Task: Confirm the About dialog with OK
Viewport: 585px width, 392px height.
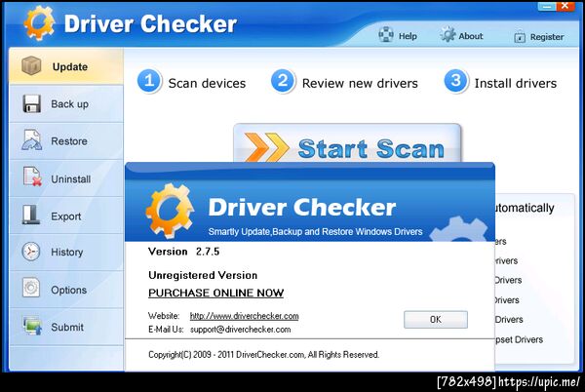Action: coord(436,320)
